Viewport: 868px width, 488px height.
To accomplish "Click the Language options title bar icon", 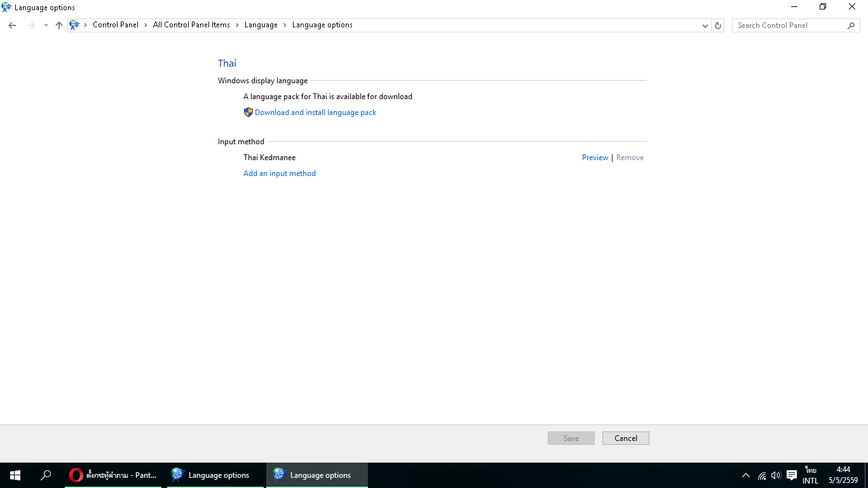I will [x=6, y=8].
